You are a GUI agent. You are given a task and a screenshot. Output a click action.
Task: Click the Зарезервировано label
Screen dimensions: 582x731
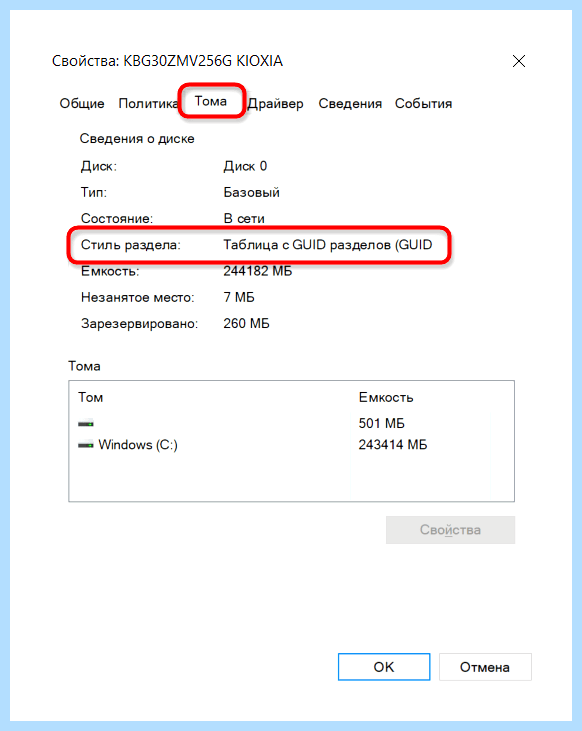tap(139, 324)
